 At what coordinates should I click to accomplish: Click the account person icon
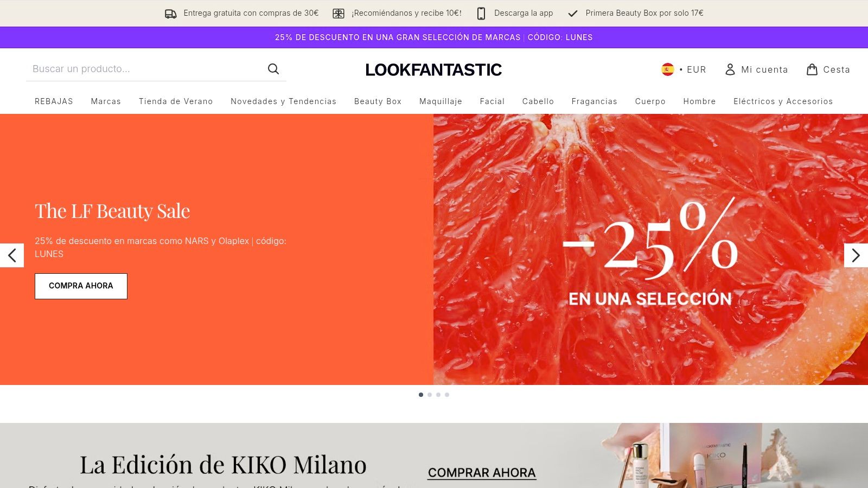click(x=730, y=69)
